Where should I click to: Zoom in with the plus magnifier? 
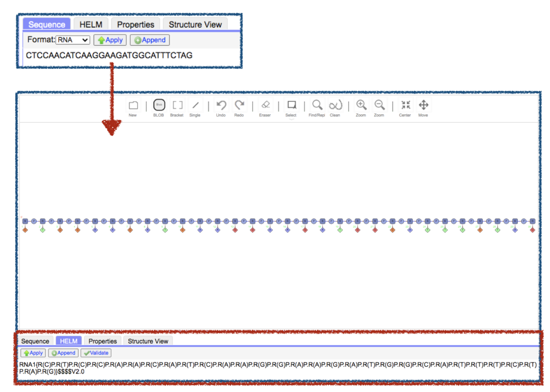click(361, 105)
